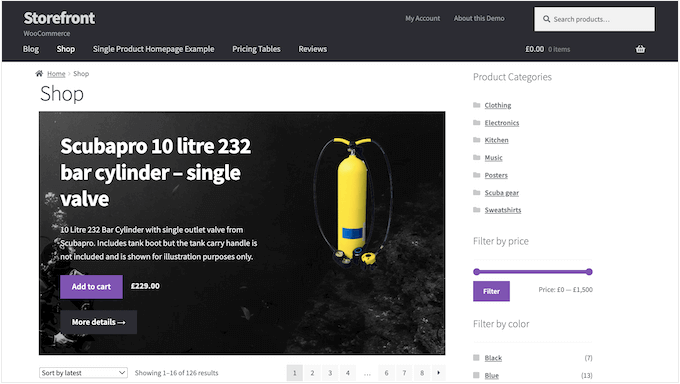
Task: Open Single Product Homepage Example
Action: click(x=154, y=49)
